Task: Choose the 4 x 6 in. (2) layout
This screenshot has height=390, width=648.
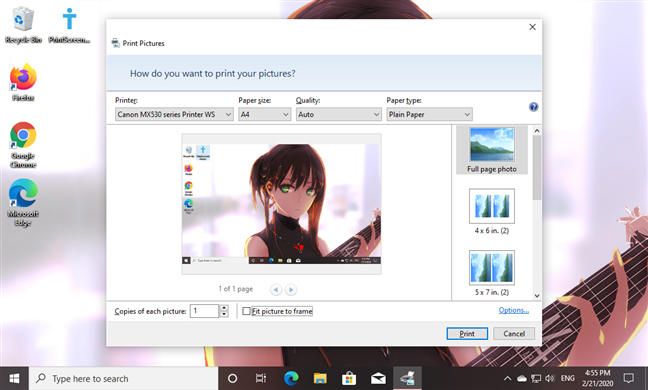Action: coord(492,212)
